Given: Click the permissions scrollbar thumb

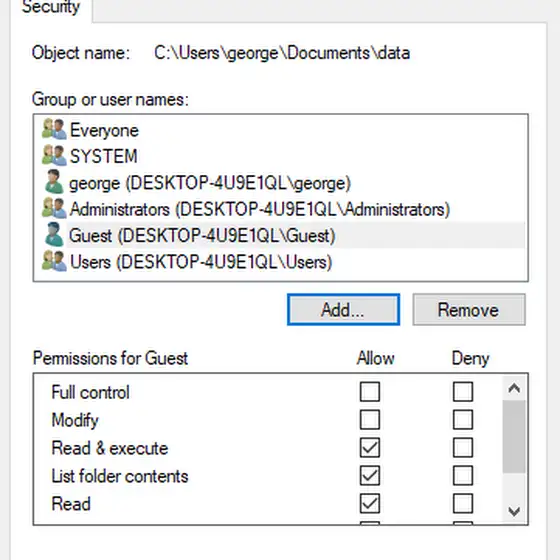Looking at the screenshot, I should pyautogui.click(x=514, y=437).
